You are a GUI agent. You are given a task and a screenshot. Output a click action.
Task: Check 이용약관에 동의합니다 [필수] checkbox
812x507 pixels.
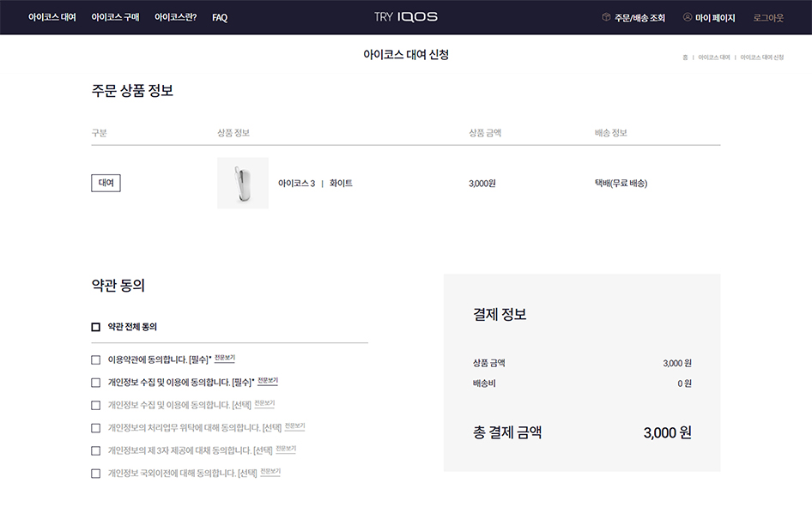click(96, 360)
